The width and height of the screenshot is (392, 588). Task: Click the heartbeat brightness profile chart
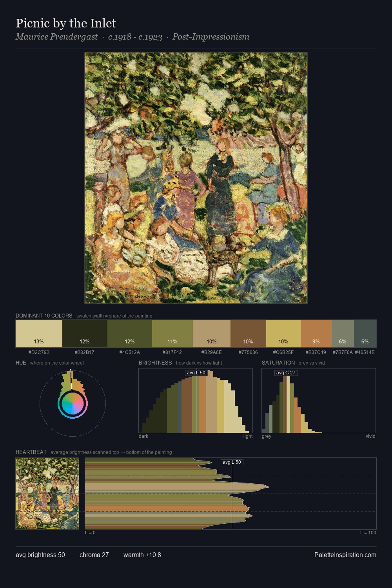click(x=230, y=494)
